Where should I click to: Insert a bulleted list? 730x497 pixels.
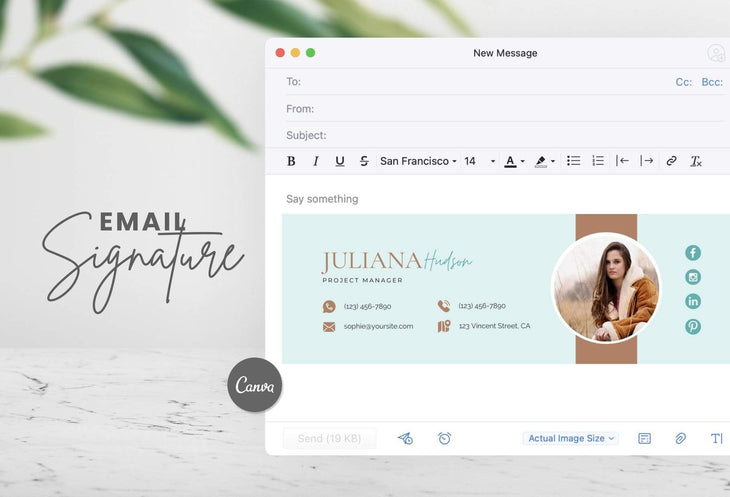[574, 161]
